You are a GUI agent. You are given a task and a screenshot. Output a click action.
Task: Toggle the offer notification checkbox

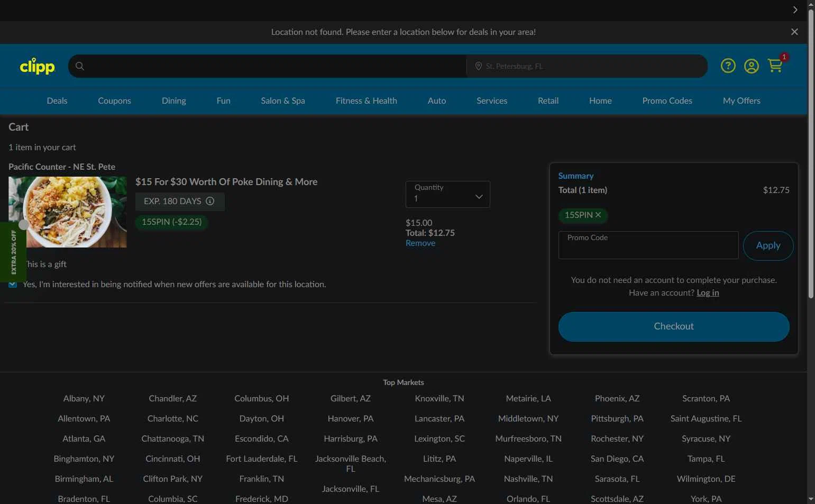(13, 285)
